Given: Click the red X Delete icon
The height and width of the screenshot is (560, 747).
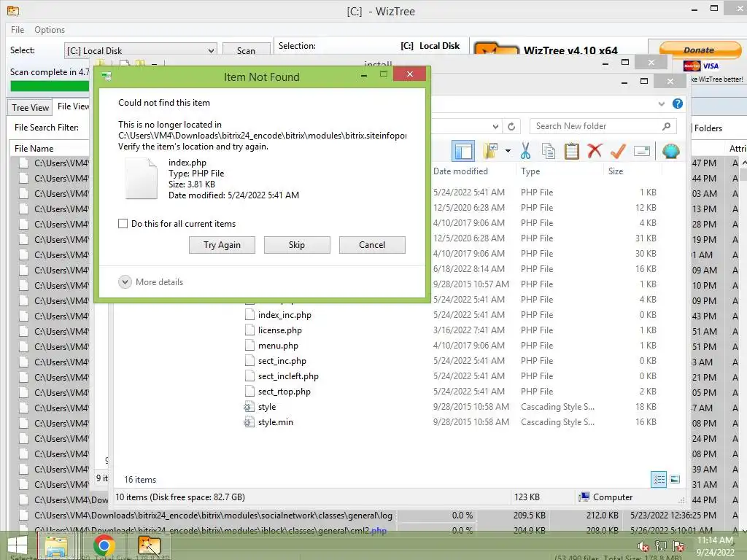Looking at the screenshot, I should coord(595,152).
